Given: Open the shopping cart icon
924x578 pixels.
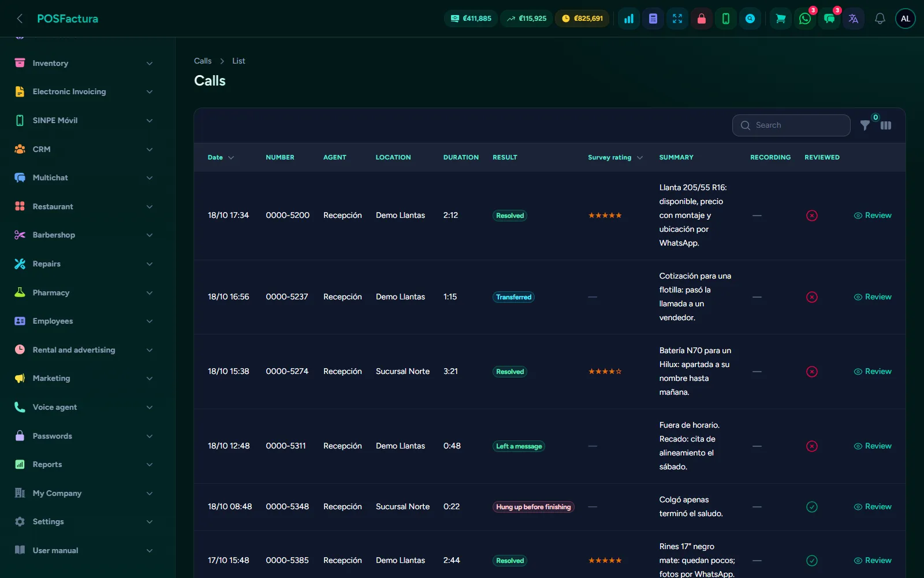Looking at the screenshot, I should pyautogui.click(x=781, y=18).
